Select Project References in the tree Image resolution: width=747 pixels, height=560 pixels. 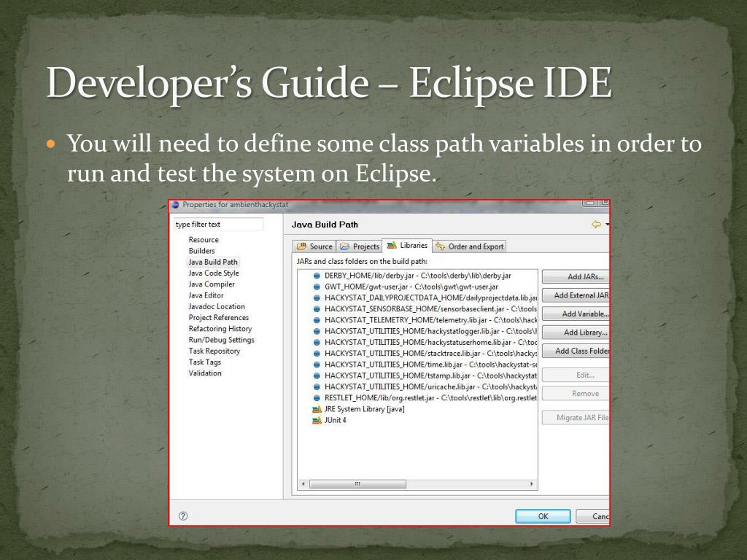coord(219,317)
